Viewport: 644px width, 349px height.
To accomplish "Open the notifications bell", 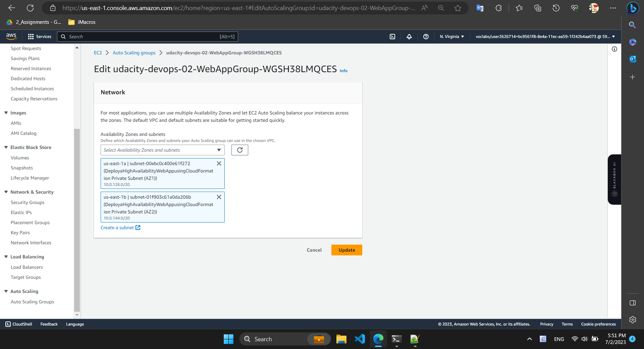I will click(409, 37).
